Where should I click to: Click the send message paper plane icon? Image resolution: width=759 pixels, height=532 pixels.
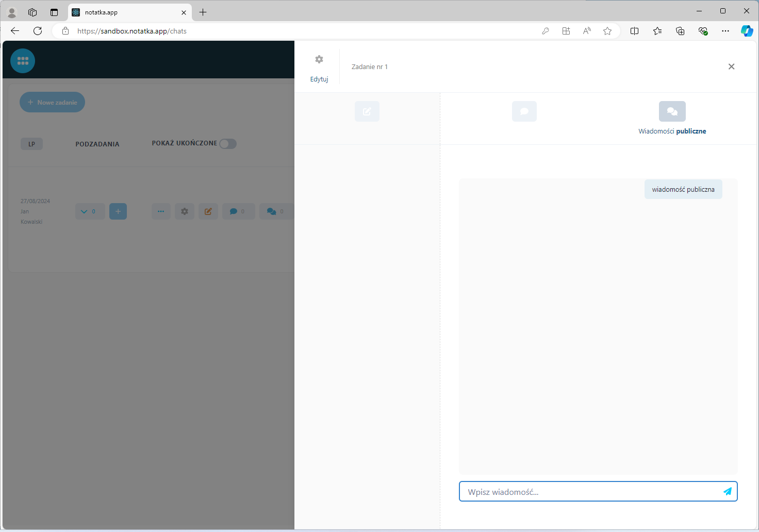[x=728, y=491]
